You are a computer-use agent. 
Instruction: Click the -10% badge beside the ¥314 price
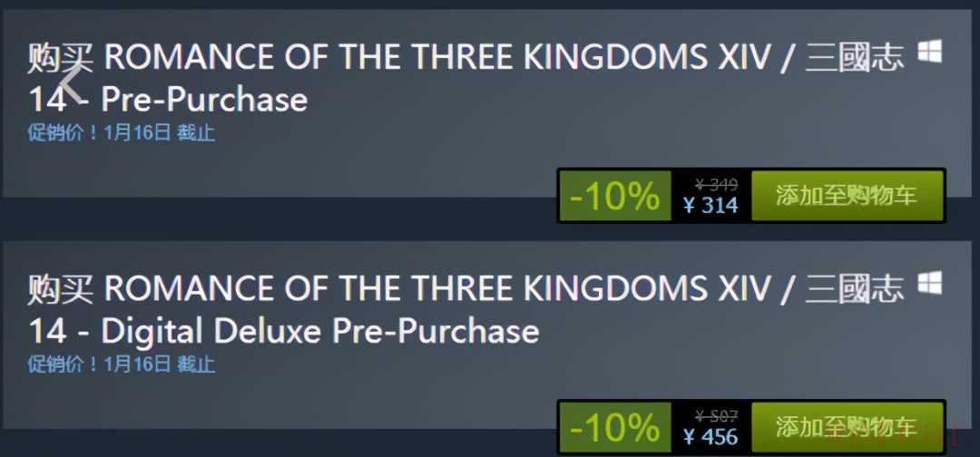[614, 196]
